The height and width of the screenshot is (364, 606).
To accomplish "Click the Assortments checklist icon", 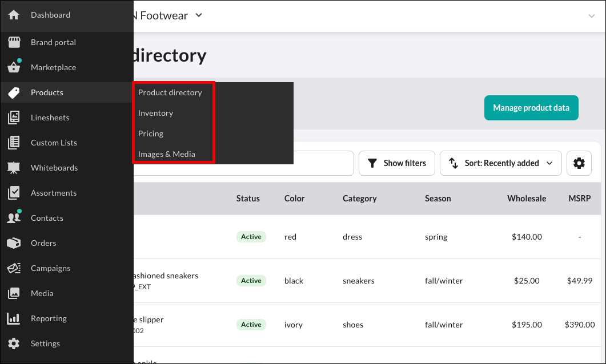I will [x=14, y=193].
